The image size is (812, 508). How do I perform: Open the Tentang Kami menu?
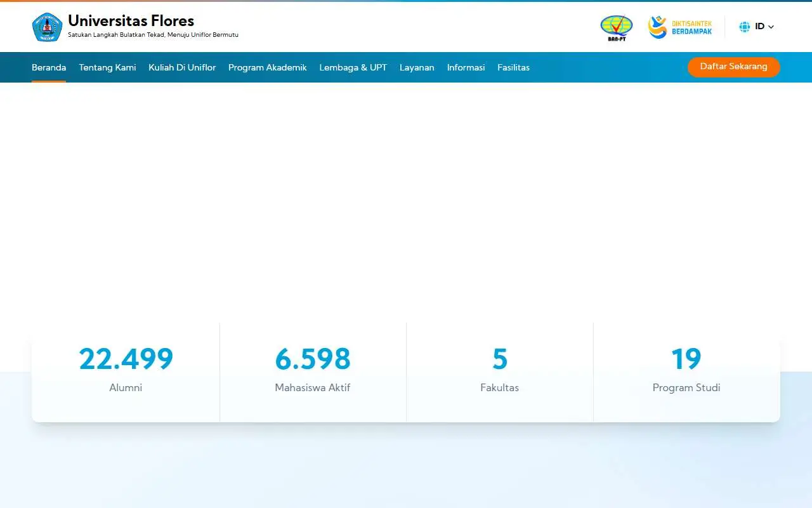(x=107, y=67)
